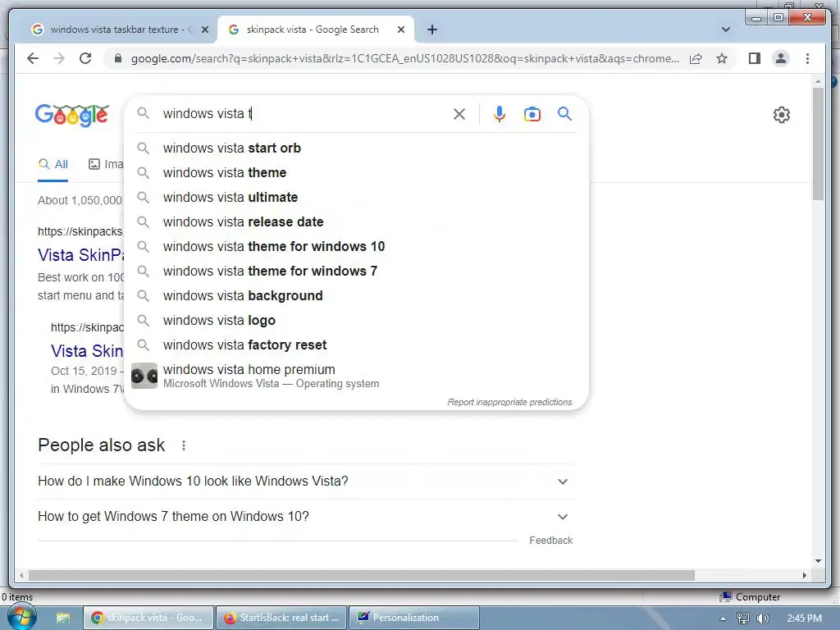Close the 'skinpack vista' tab

pos(400,30)
